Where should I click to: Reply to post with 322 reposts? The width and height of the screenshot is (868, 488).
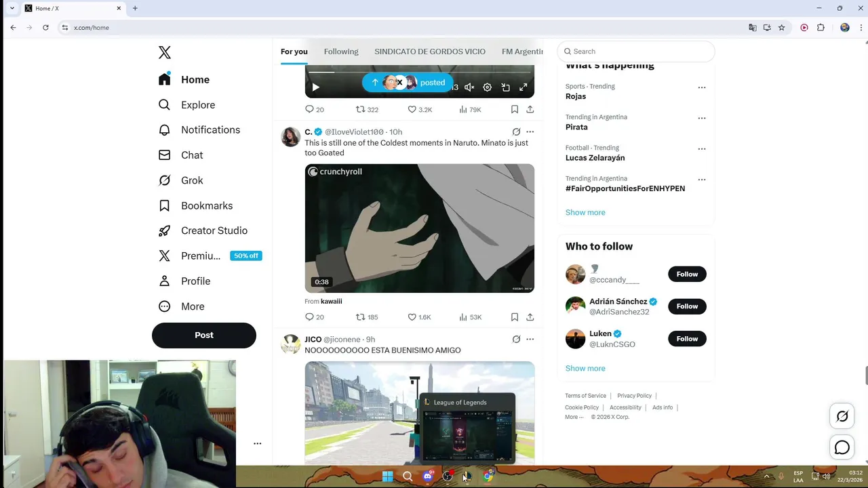pos(314,109)
